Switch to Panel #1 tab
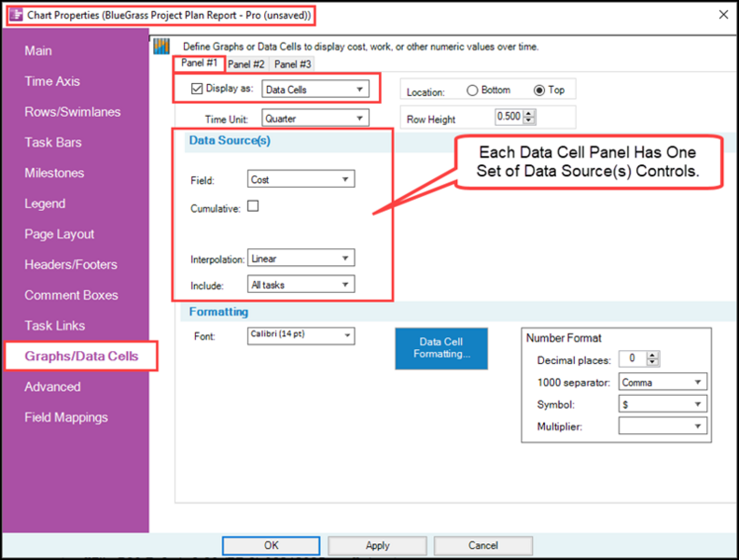 pyautogui.click(x=199, y=63)
